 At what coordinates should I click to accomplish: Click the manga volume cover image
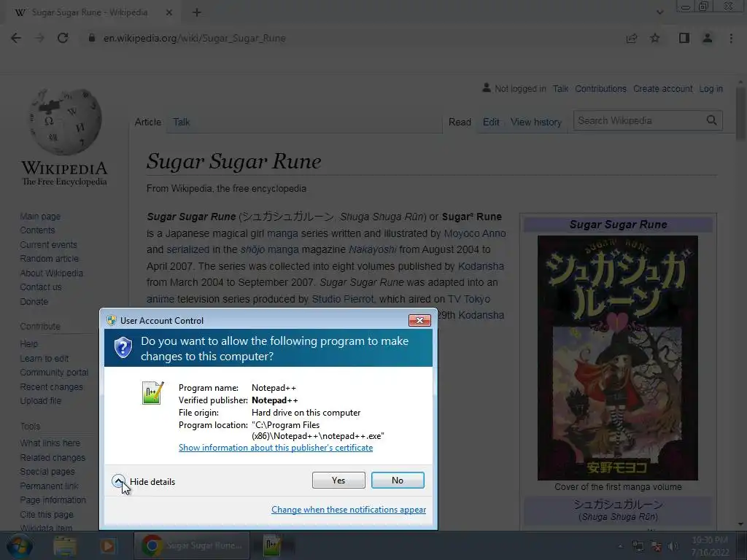point(617,357)
